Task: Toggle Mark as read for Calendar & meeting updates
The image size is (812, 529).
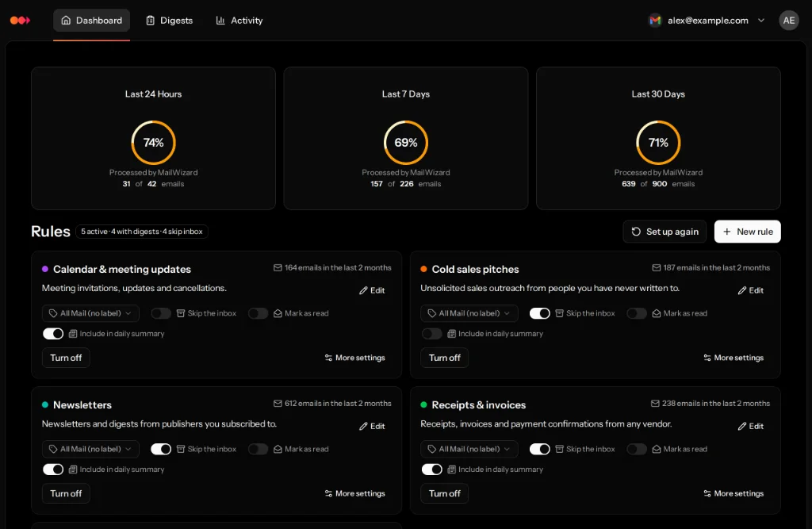Action: coord(258,313)
